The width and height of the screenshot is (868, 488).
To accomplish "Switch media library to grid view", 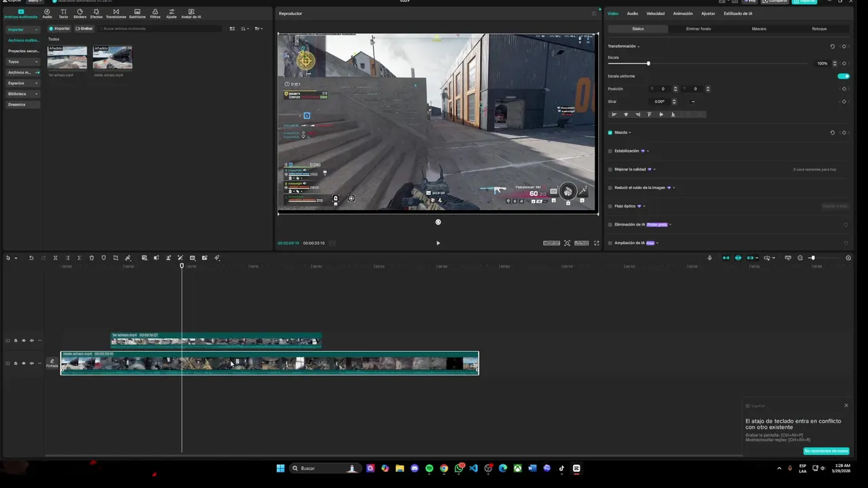I will 232,28.
